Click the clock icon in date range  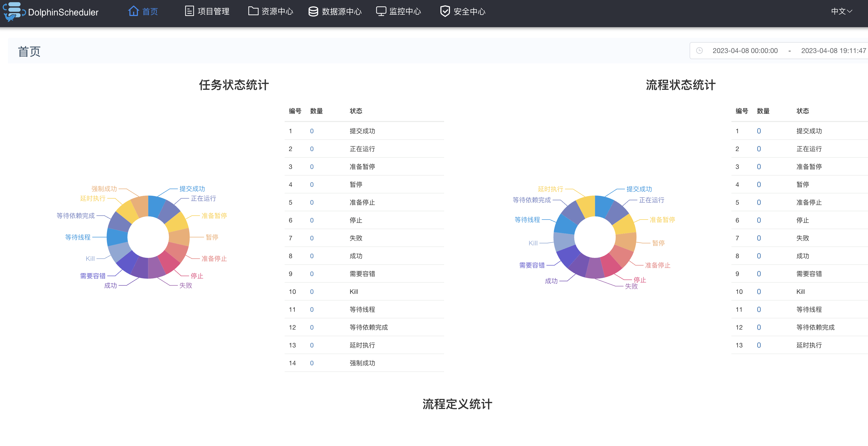pyautogui.click(x=699, y=51)
